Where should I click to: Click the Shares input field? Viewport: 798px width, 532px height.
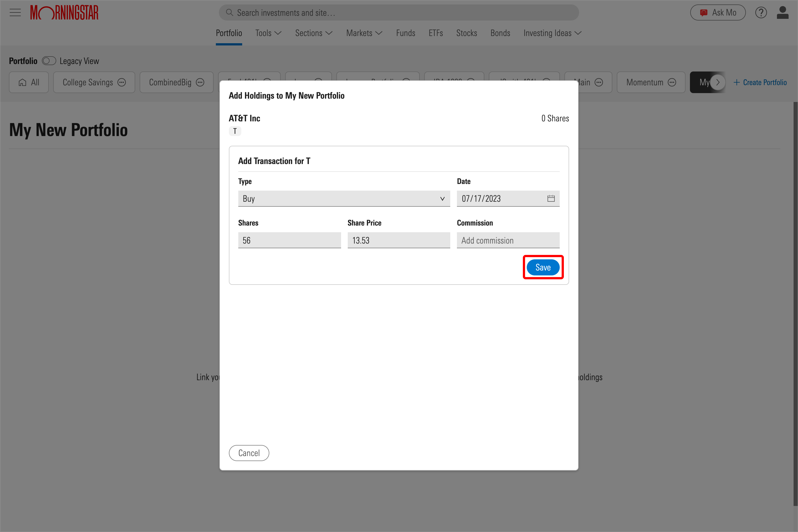pos(289,240)
